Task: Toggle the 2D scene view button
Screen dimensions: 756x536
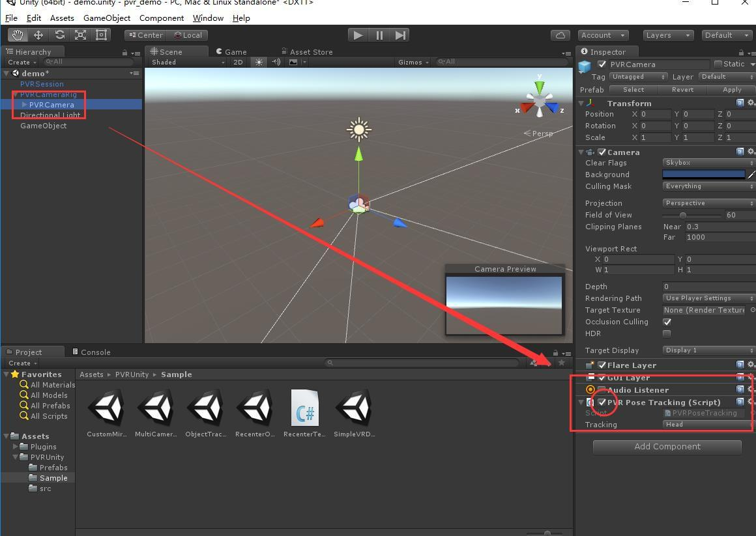Action: pyautogui.click(x=238, y=62)
